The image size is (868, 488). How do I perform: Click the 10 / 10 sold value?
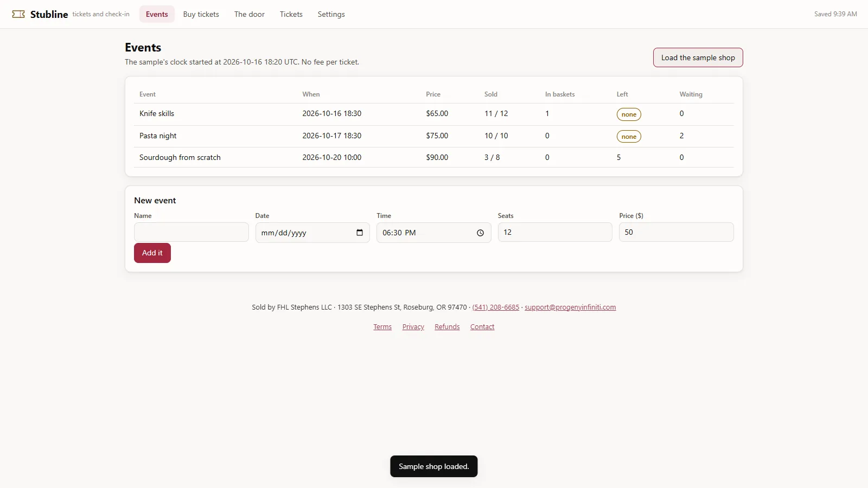tap(496, 136)
